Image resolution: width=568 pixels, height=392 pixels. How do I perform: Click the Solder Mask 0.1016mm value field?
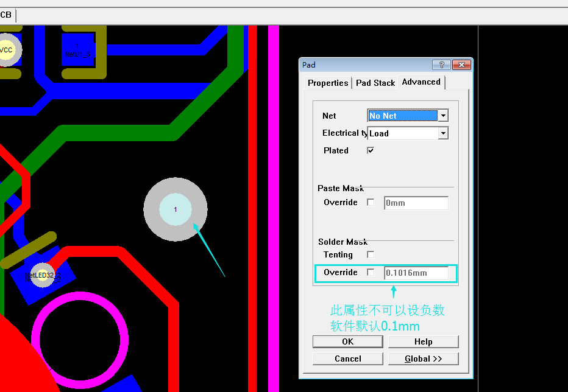point(416,273)
